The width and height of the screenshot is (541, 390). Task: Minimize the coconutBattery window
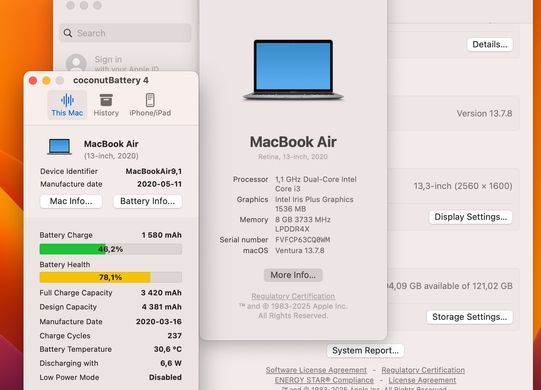[x=46, y=80]
